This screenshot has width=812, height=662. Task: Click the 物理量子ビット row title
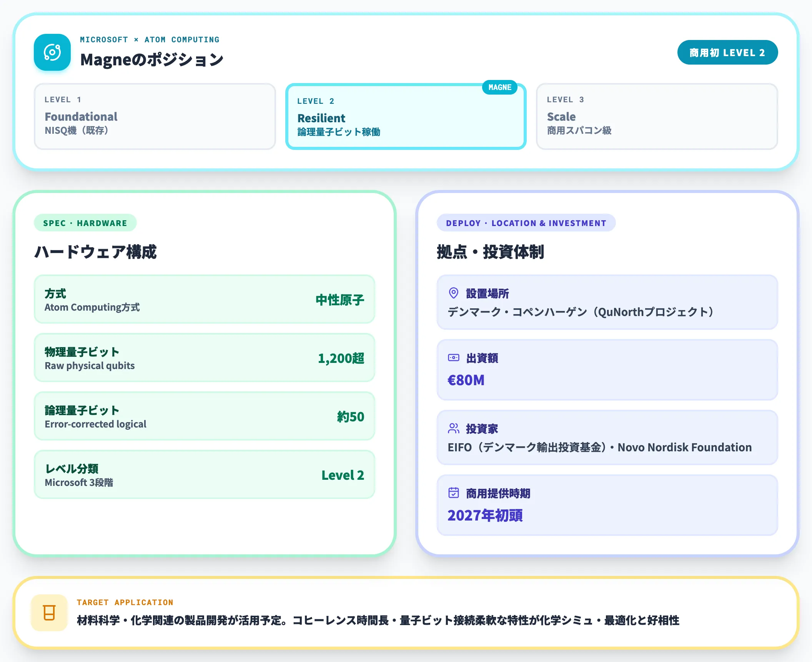(82, 352)
